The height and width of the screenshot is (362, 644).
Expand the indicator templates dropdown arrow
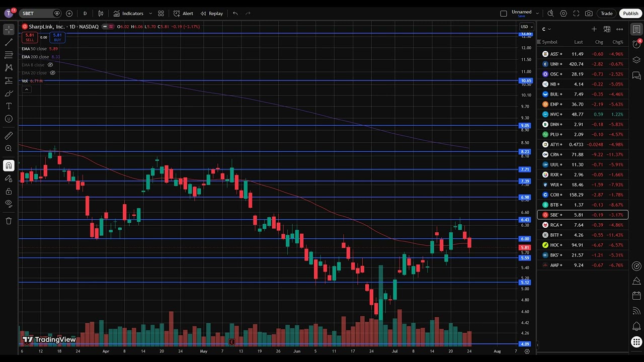pos(150,14)
